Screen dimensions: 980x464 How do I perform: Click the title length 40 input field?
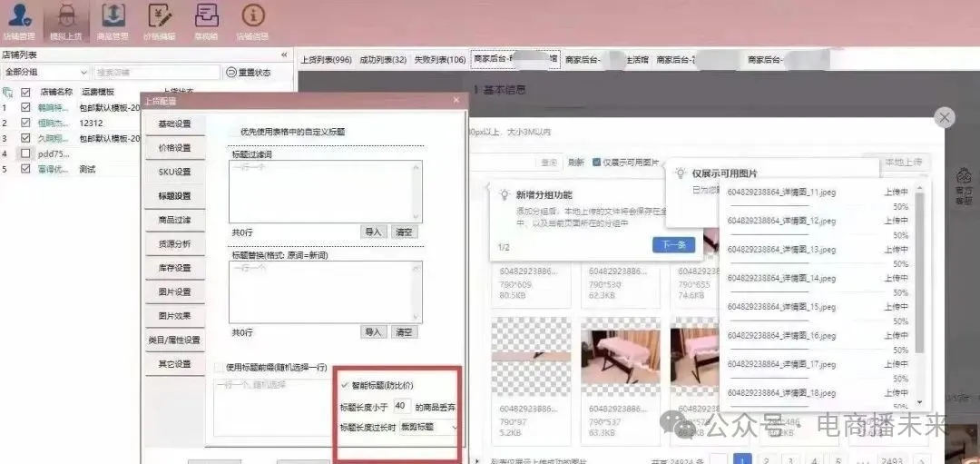(x=402, y=406)
